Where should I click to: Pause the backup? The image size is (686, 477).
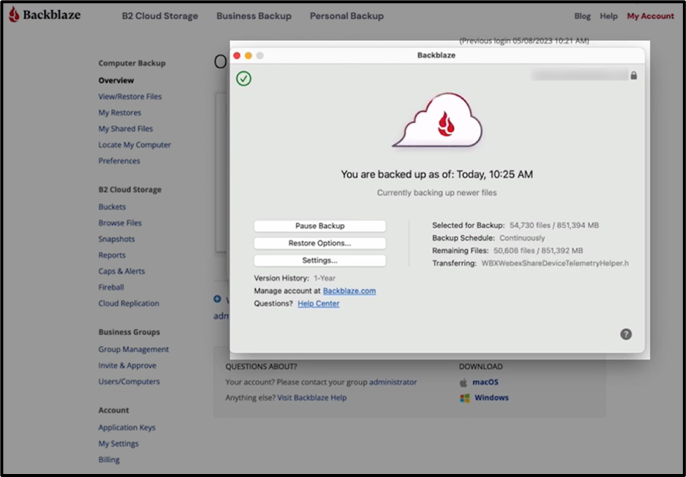(x=320, y=226)
